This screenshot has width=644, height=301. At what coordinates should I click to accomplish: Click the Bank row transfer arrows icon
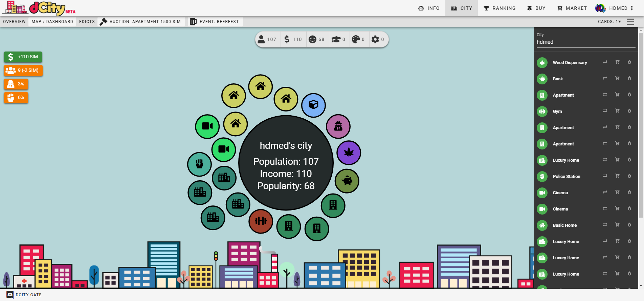605,78
